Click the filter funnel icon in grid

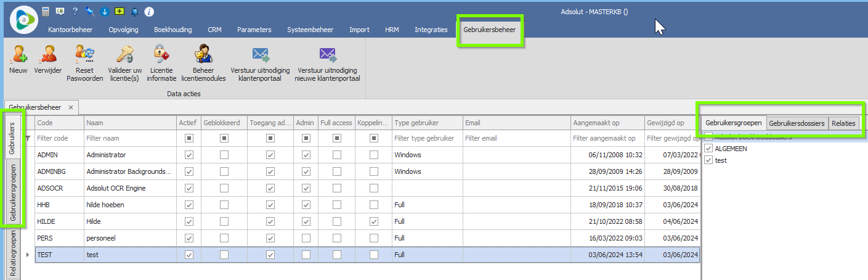coord(26,138)
